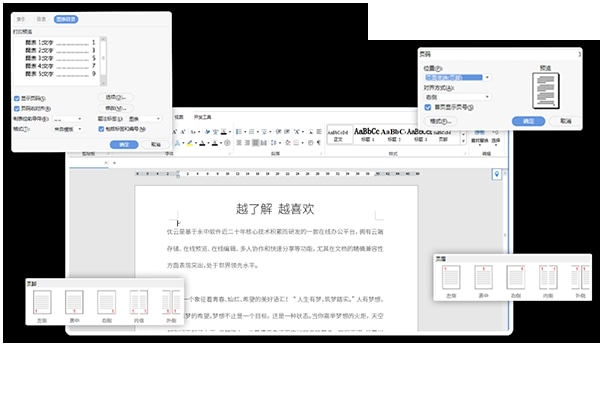Click the yellow text highlight color icon
The image size is (600, 412).
(189, 143)
